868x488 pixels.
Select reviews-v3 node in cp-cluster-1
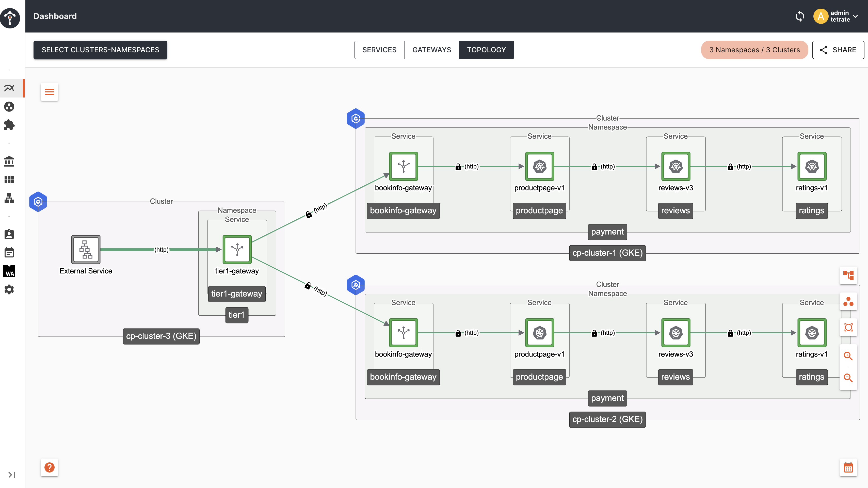676,166
